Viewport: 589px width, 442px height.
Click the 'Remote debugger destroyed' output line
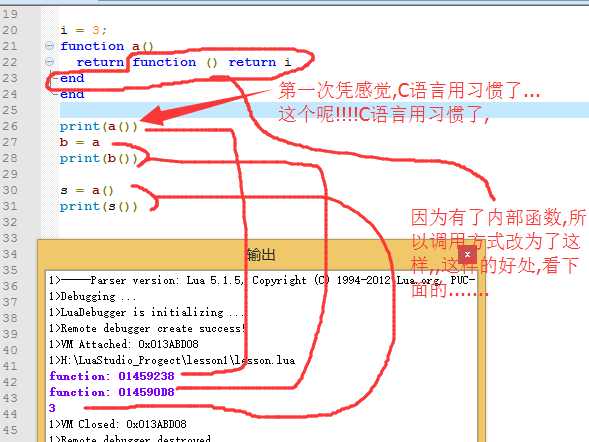tap(130, 438)
